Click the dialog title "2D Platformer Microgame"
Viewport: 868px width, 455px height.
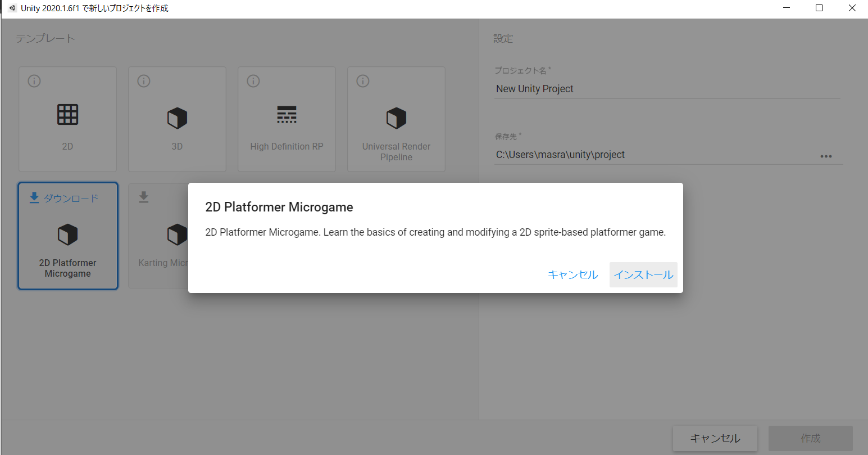tap(279, 207)
